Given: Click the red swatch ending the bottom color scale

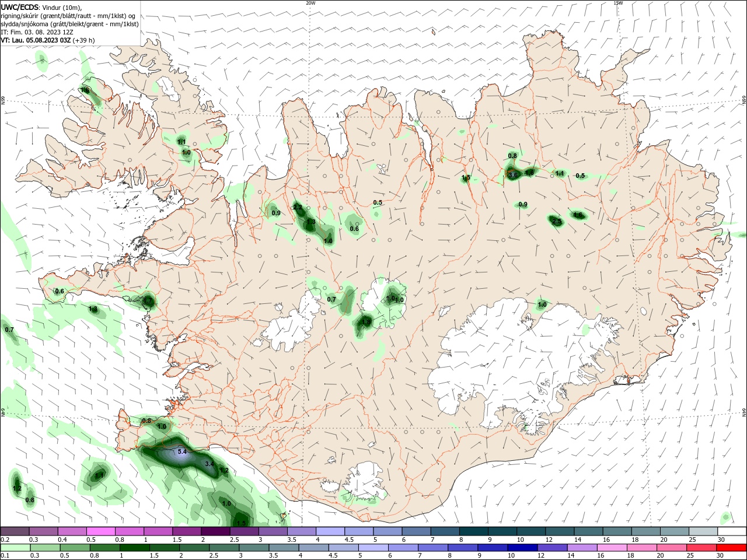Looking at the screenshot, I should pyautogui.click(x=732, y=548).
